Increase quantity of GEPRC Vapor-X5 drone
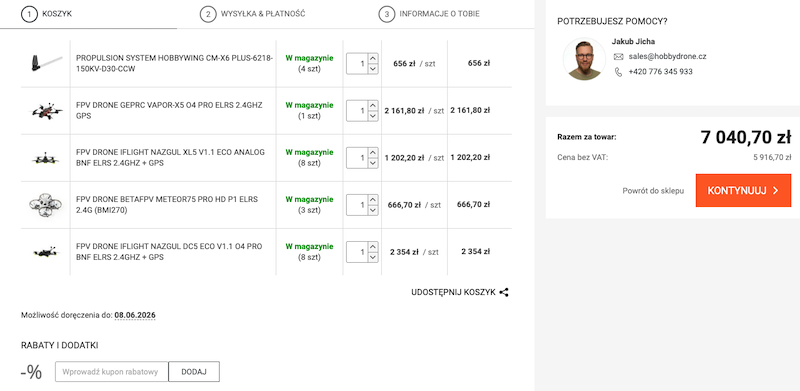 pyautogui.click(x=373, y=105)
